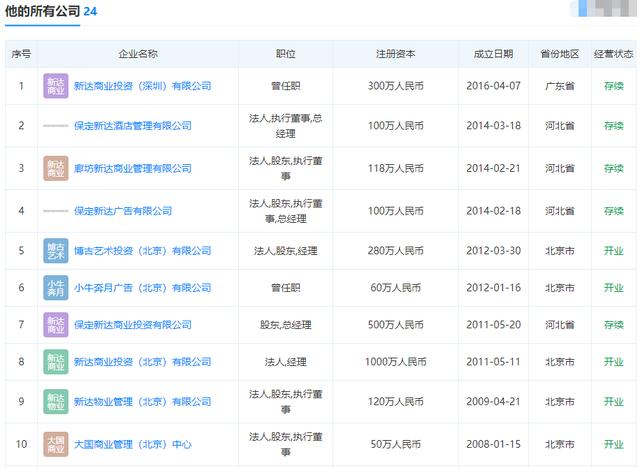Click 存续 status in 新达商业投资（深圳） row
This screenshot has height=468, width=640.
pyautogui.click(x=613, y=86)
